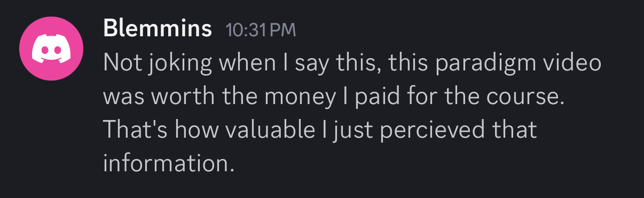Select the word "video" in first line

coord(572,64)
